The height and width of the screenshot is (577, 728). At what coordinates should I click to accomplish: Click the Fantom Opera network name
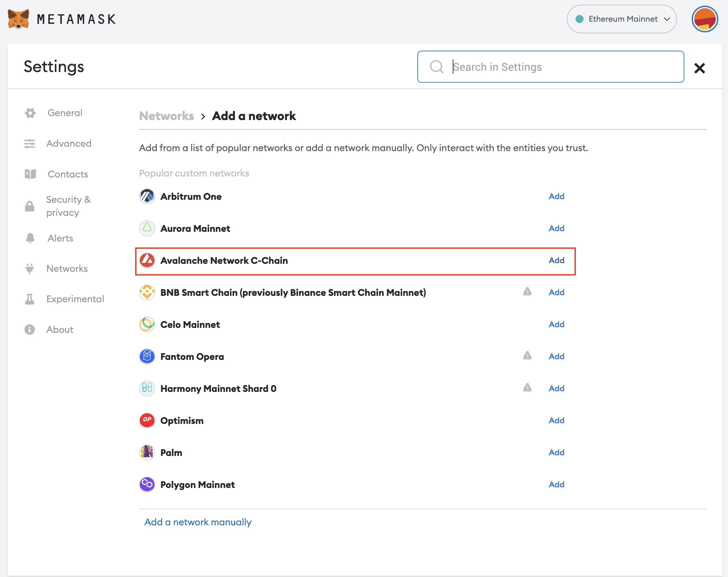pyautogui.click(x=192, y=357)
